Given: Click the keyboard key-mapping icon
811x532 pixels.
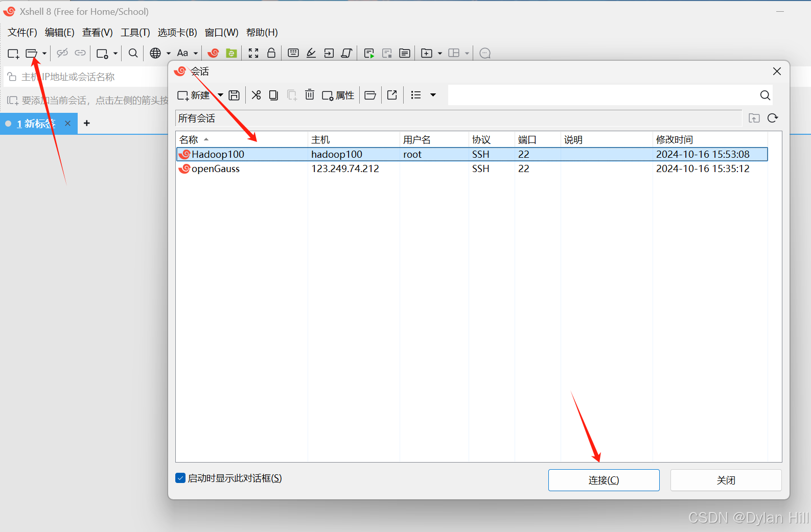Looking at the screenshot, I should pyautogui.click(x=293, y=53).
